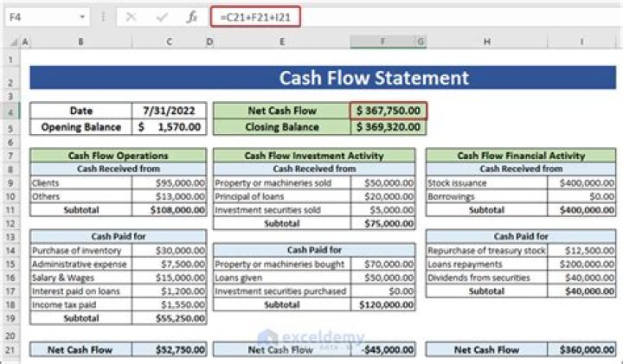The image size is (623, 364).
Task: Select column F header
Action: (382, 42)
